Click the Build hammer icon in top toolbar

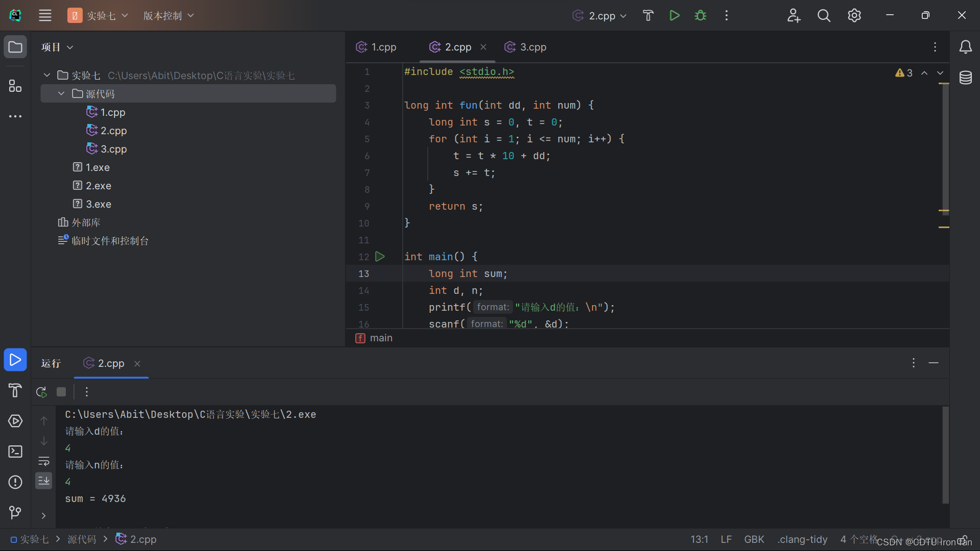(x=648, y=15)
